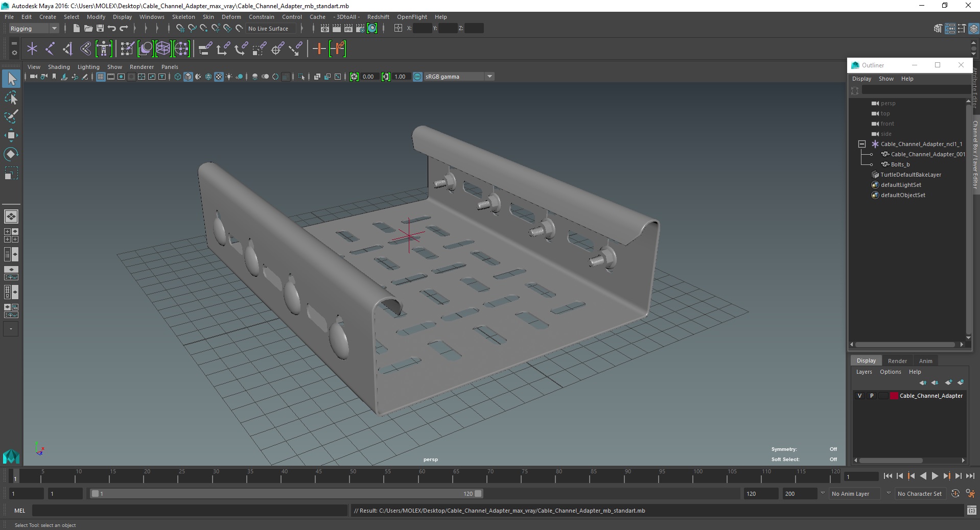Viewport: 980px width, 530px height.
Task: Click the MEL command language button
Action: tap(19, 511)
